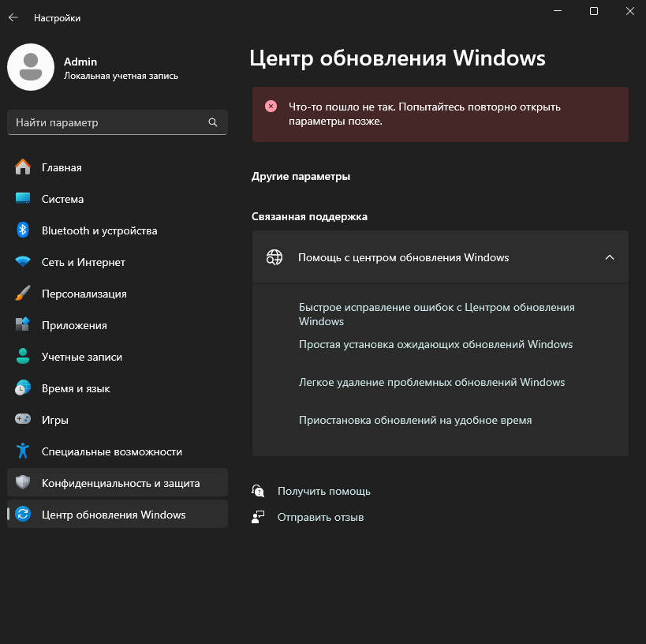Screen dimensions: 646x644
Task: Click the Получить помощь headset icon
Action: (x=258, y=491)
